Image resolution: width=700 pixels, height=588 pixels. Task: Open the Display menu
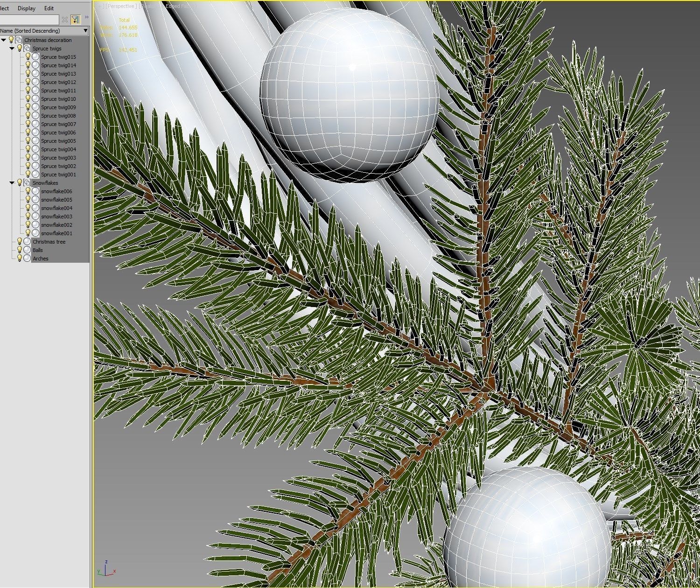27,8
